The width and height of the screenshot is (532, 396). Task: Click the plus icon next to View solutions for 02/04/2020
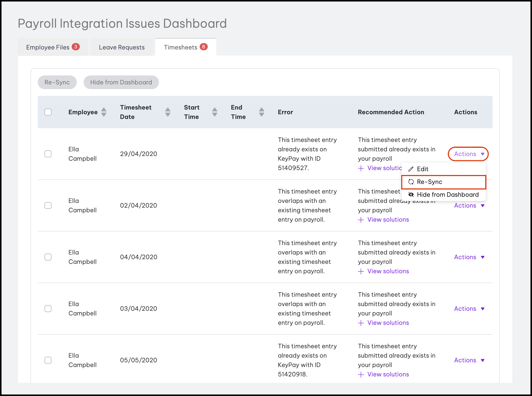pos(361,220)
